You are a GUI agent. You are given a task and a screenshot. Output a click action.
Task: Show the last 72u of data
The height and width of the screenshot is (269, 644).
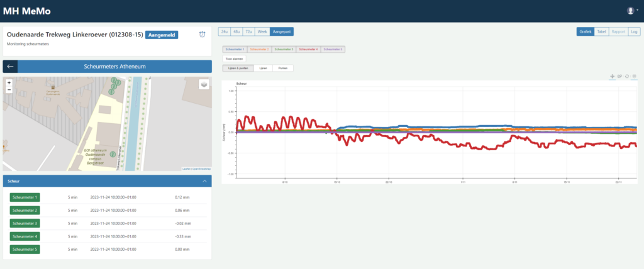tap(248, 31)
